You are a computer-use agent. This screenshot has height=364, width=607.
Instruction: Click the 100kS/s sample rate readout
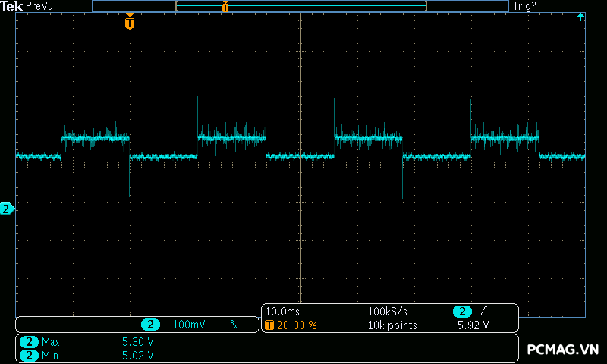[388, 312]
